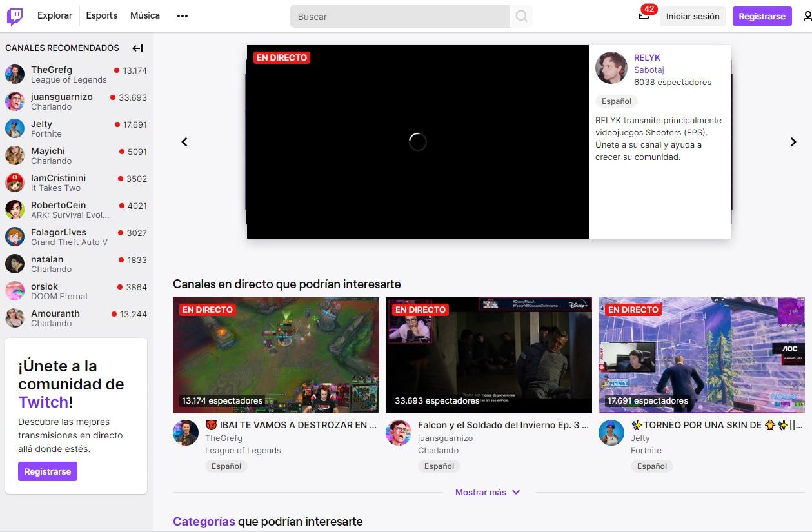
Task: Click the Iniciar sesión button
Action: (693, 16)
